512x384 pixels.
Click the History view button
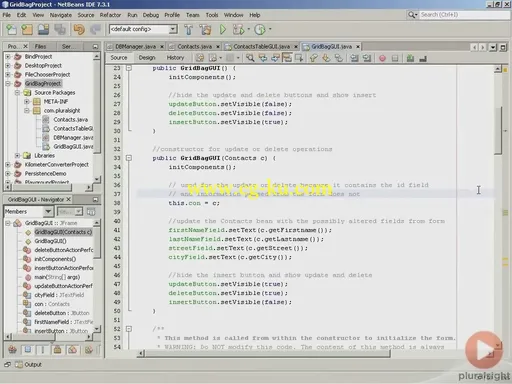(x=175, y=58)
